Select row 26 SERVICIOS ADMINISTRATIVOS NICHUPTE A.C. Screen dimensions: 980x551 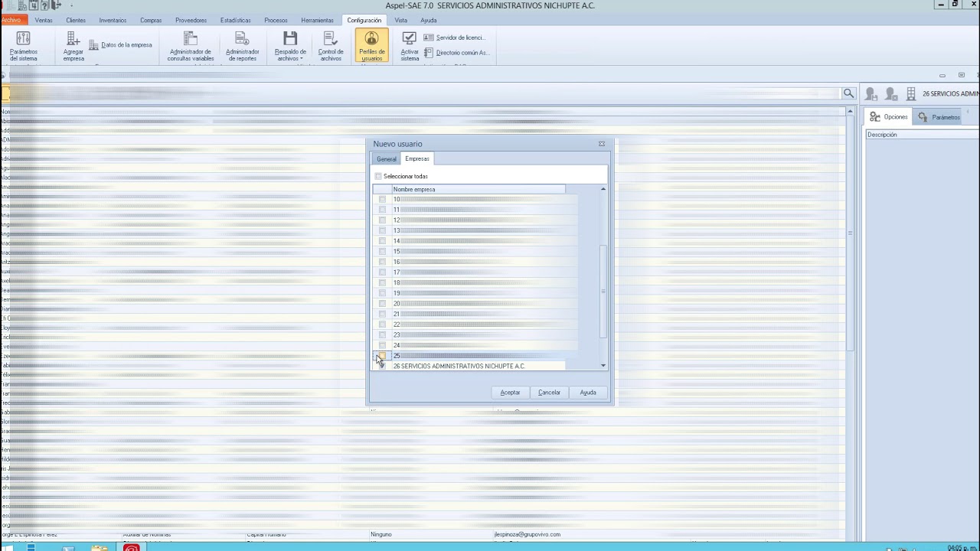469,366
